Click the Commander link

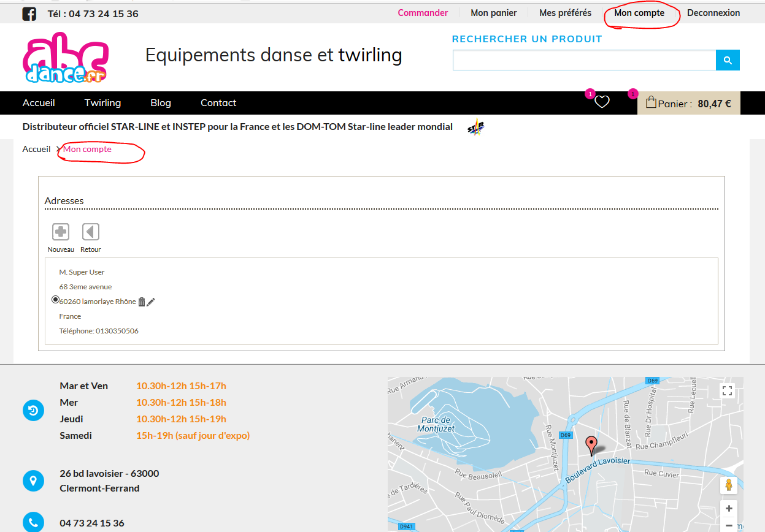423,13
